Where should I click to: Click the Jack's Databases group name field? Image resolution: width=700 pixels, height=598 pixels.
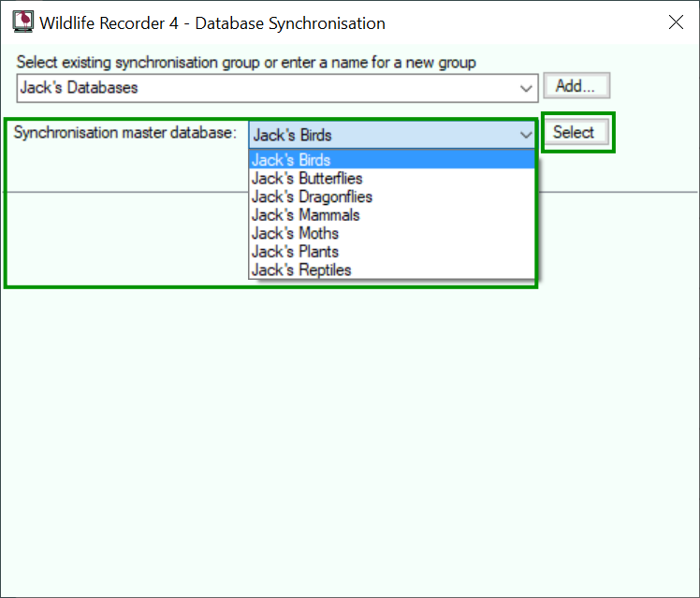[x=277, y=88]
